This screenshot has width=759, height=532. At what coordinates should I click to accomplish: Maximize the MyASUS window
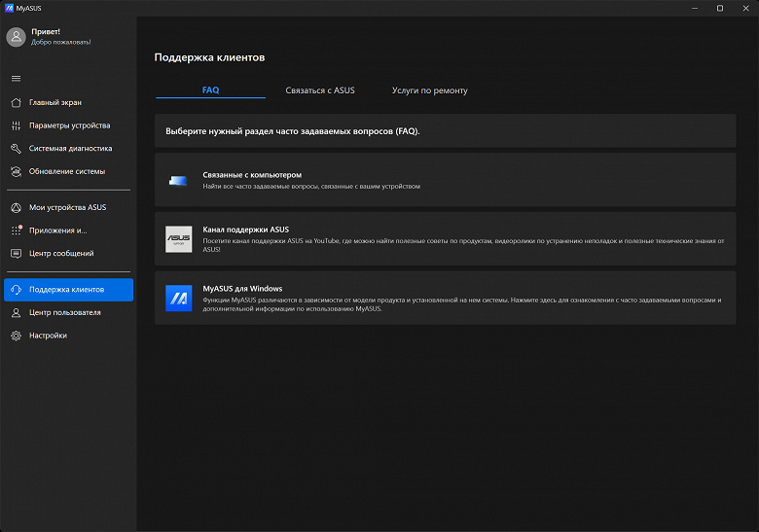(720, 8)
